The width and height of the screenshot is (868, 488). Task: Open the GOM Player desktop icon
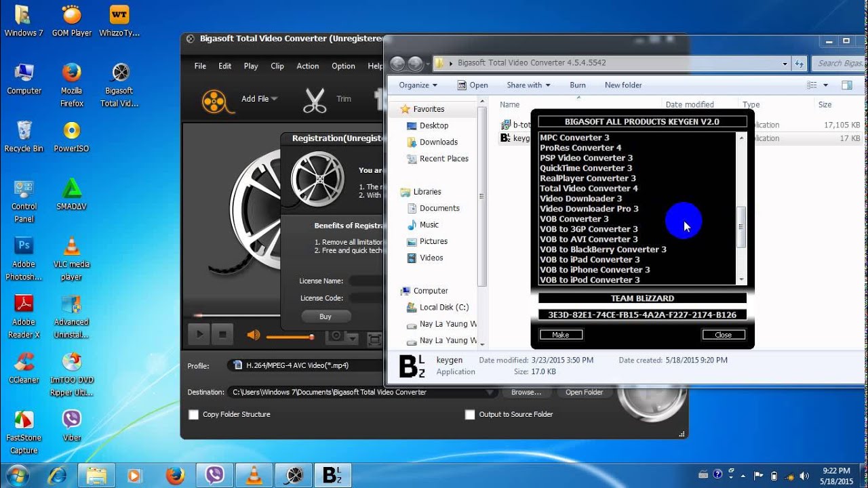pos(71,20)
